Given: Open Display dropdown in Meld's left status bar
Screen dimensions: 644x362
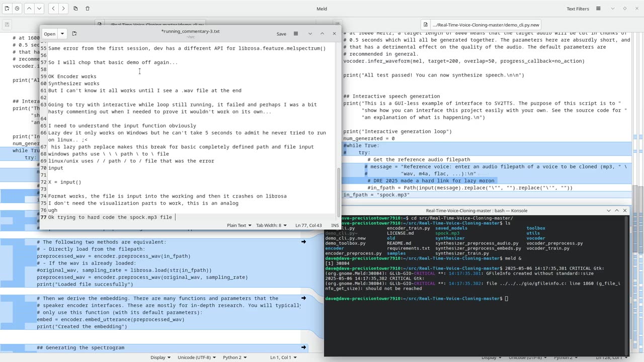Looking at the screenshot, I should pos(160,357).
